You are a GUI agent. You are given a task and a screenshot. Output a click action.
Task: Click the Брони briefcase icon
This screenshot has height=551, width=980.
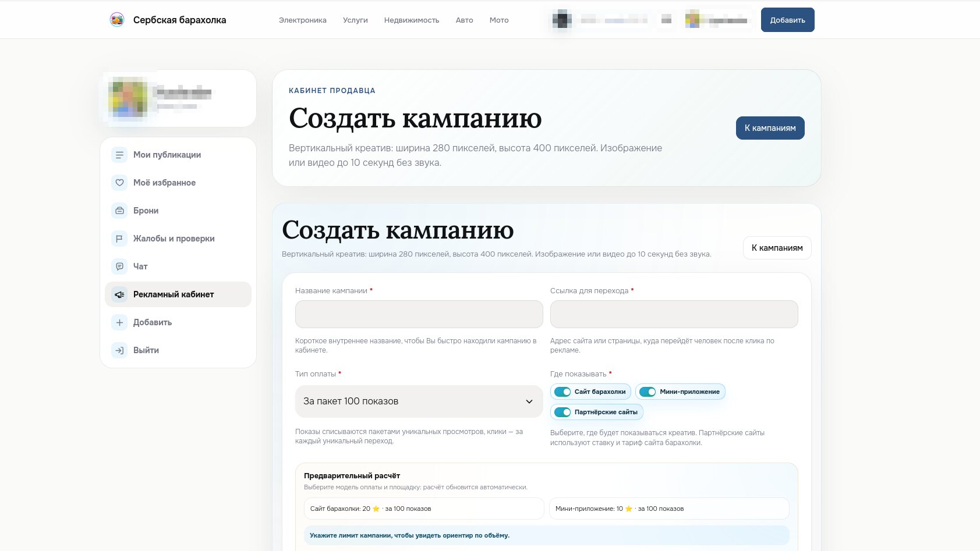(x=119, y=211)
